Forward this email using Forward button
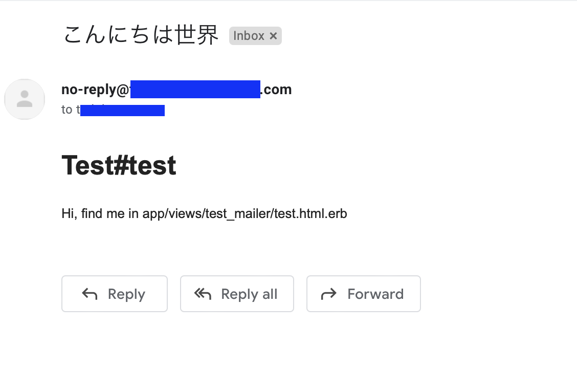577x392 pixels. click(x=363, y=294)
